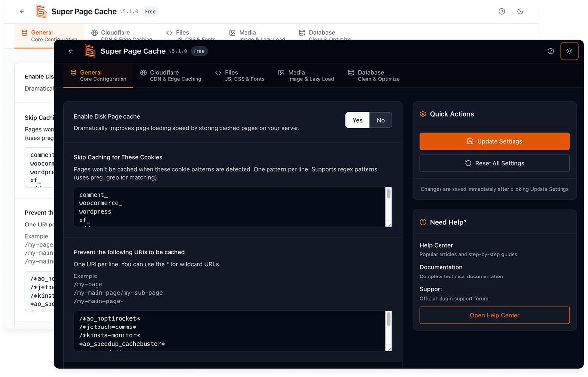Click the back arrow in the modal header

[70, 51]
